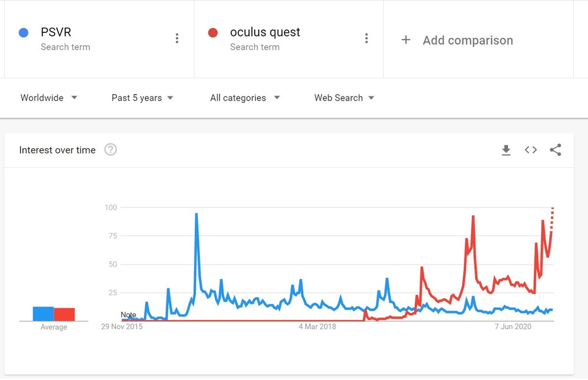The width and height of the screenshot is (588, 380).
Task: Open the Past 5 years time range dropdown
Action: tap(142, 98)
